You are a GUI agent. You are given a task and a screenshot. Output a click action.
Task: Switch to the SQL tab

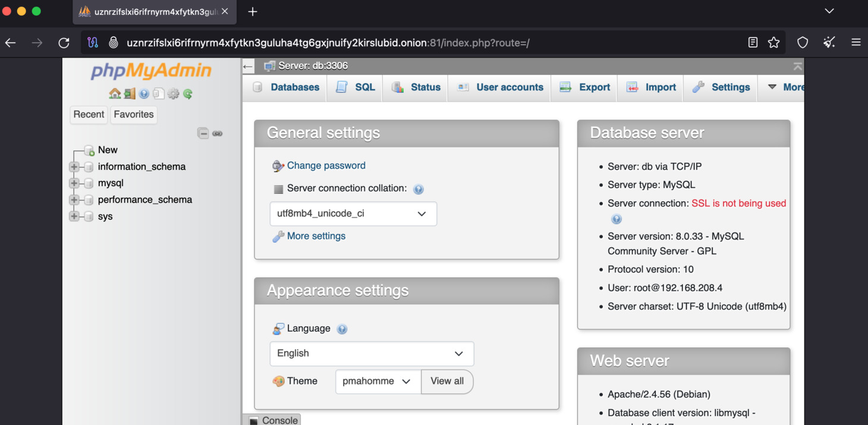tap(356, 87)
